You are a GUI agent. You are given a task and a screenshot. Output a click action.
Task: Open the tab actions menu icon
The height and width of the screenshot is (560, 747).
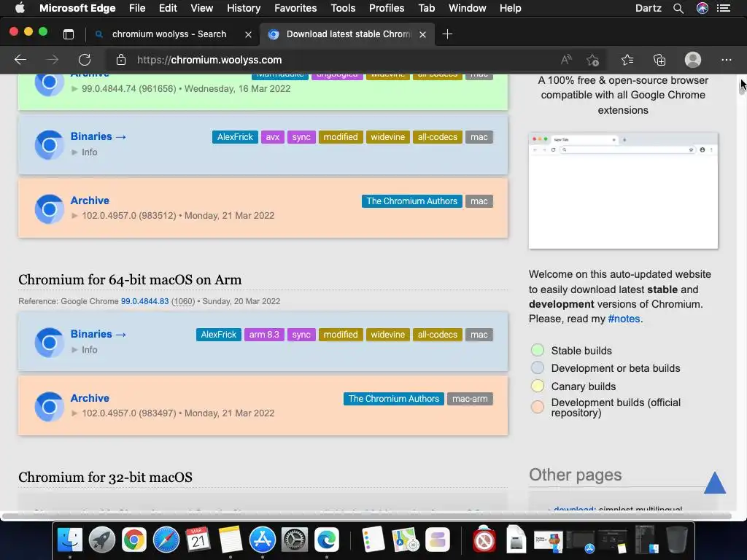[69, 34]
